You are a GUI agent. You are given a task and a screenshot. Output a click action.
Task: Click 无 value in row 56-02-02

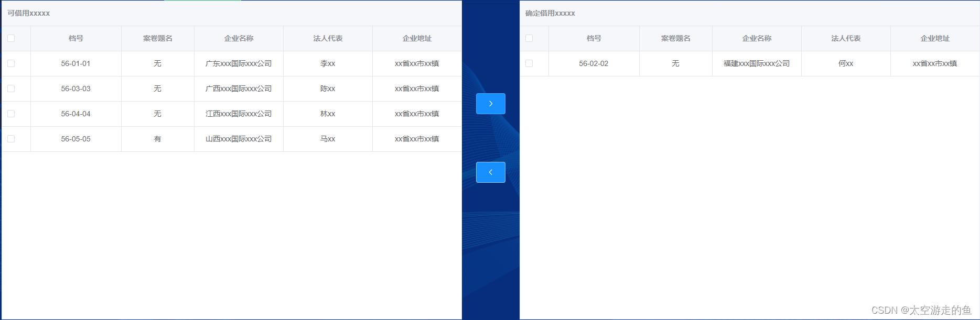click(x=675, y=63)
